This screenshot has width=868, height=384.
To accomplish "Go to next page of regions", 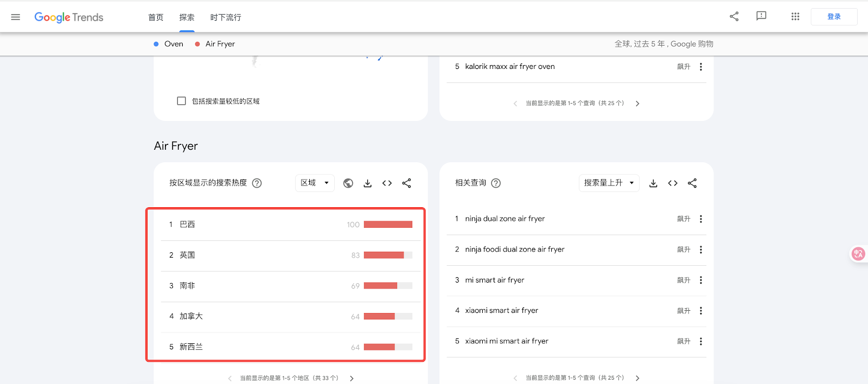I will pos(352,379).
